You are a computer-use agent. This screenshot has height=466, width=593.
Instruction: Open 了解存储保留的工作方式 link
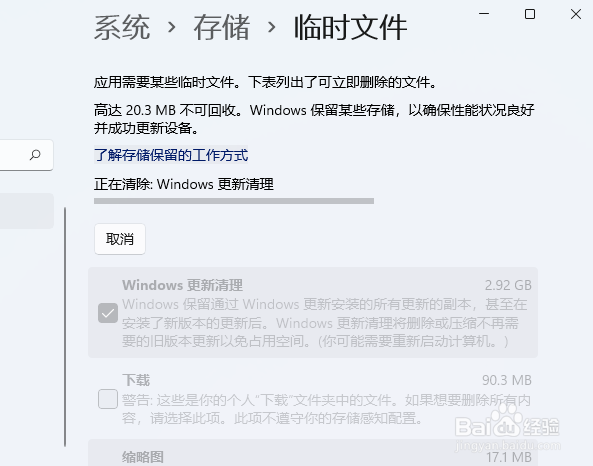[171, 155]
